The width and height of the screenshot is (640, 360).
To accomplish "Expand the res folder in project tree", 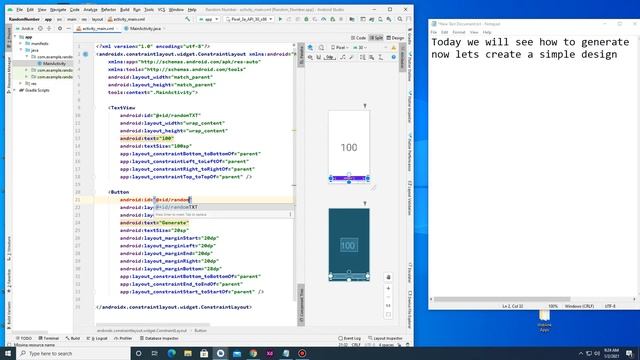I will tap(21, 83).
